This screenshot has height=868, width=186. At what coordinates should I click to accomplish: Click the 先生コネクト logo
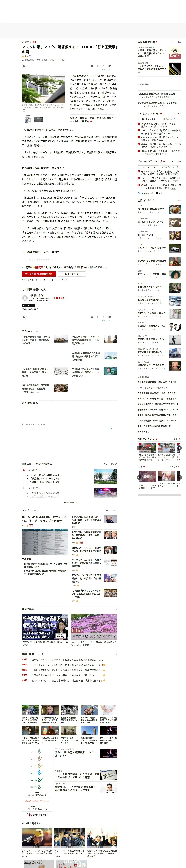37,815
